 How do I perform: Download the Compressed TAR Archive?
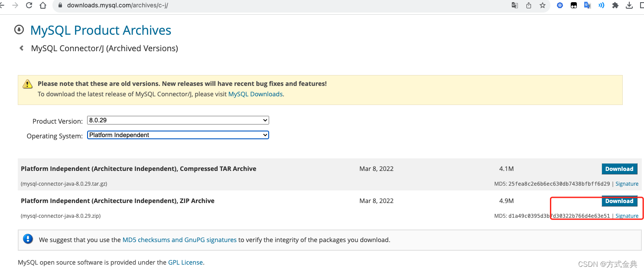619,169
